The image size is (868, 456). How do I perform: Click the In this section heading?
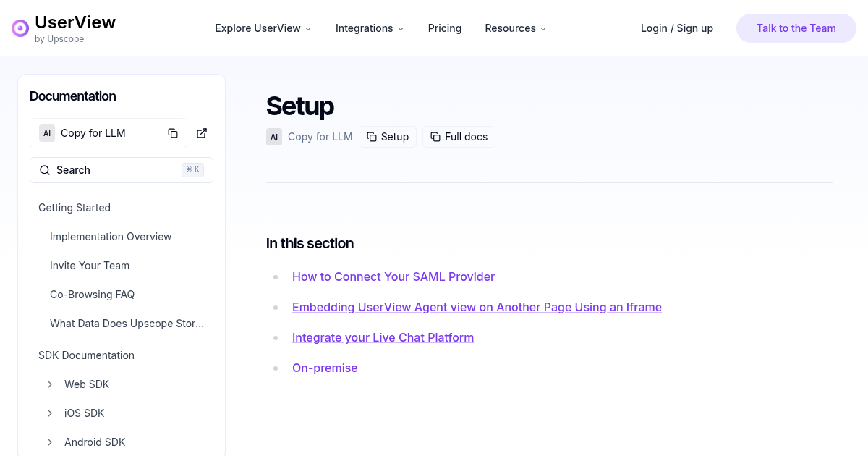coord(310,243)
